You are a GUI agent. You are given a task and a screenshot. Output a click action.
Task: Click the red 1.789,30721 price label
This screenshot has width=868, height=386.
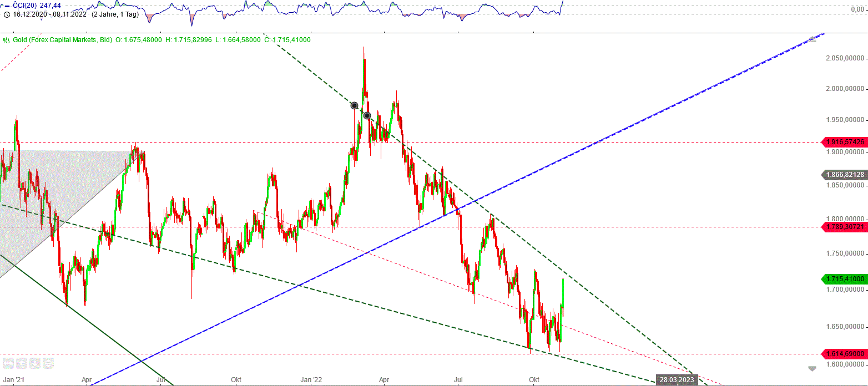pos(844,227)
